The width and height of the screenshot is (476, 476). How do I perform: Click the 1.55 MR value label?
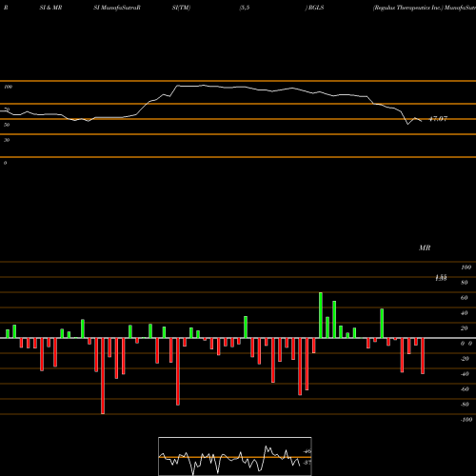[441, 278]
